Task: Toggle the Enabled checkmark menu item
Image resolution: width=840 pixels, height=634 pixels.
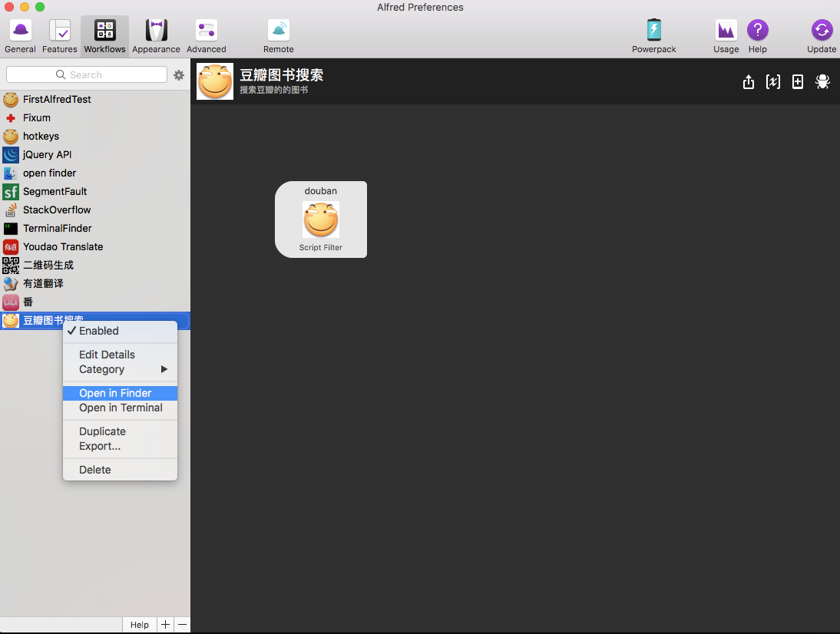Action: tap(120, 331)
